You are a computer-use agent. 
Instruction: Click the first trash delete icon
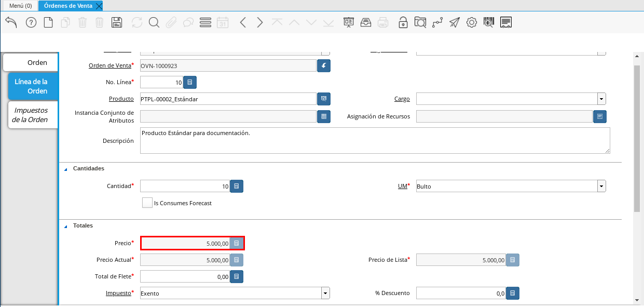(x=83, y=22)
